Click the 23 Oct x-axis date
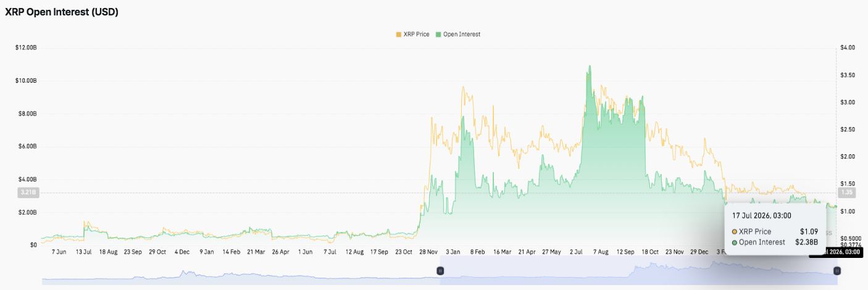The image size is (868, 290). [x=404, y=252]
